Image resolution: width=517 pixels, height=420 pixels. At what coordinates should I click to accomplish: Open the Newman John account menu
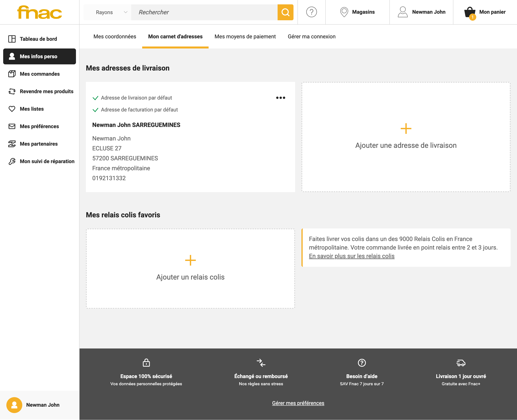coord(421,12)
